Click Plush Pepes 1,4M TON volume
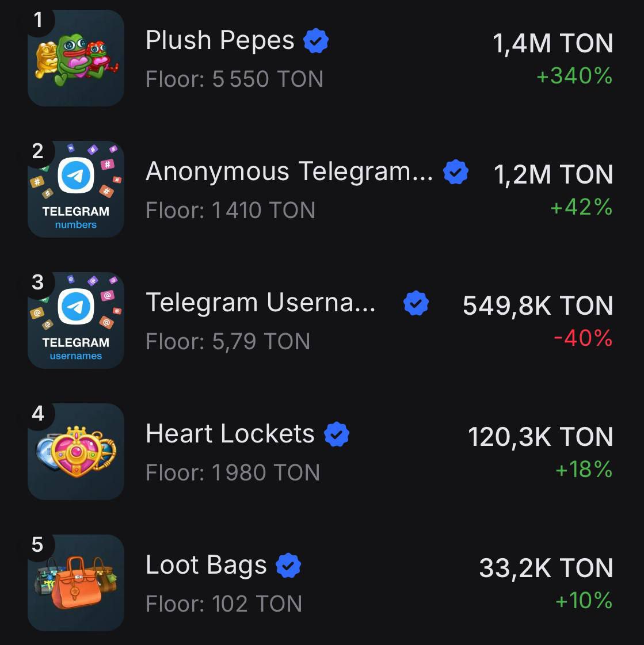 coord(552,44)
